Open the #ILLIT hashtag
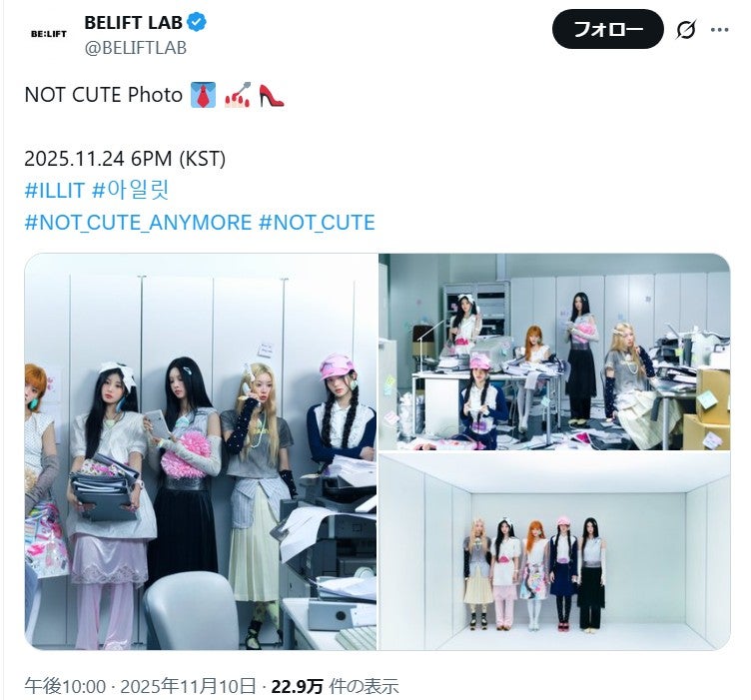 coord(55,191)
